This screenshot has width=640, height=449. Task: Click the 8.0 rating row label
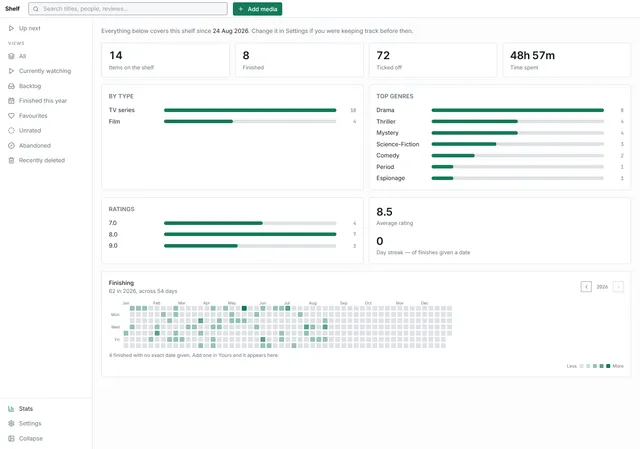click(x=113, y=234)
